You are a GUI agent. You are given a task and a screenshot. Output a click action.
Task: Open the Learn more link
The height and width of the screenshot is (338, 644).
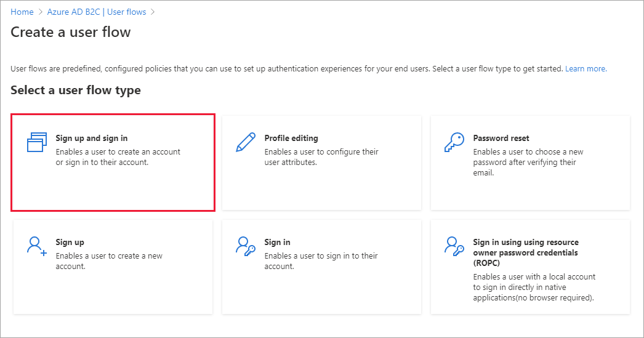[x=586, y=68]
